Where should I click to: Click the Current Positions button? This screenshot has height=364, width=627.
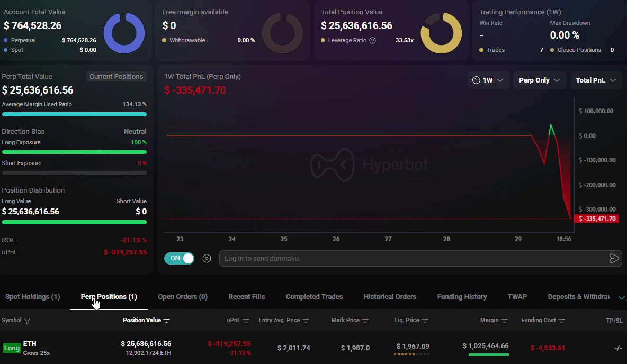click(x=117, y=76)
